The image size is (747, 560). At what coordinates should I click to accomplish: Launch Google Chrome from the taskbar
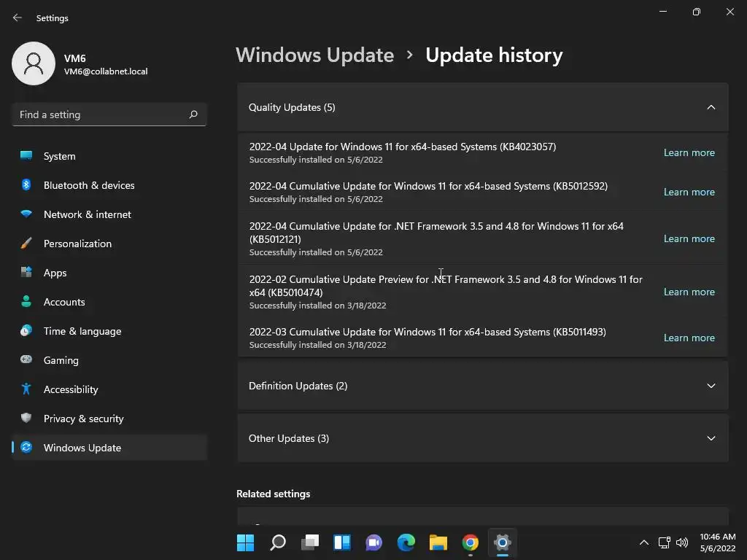471,542
